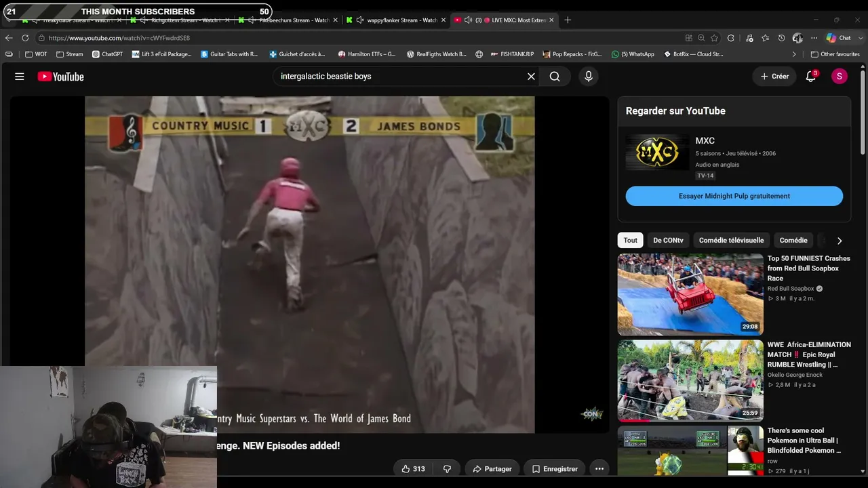868x488 pixels.
Task: Select the Comédie télévisuelle chip
Action: point(731,241)
